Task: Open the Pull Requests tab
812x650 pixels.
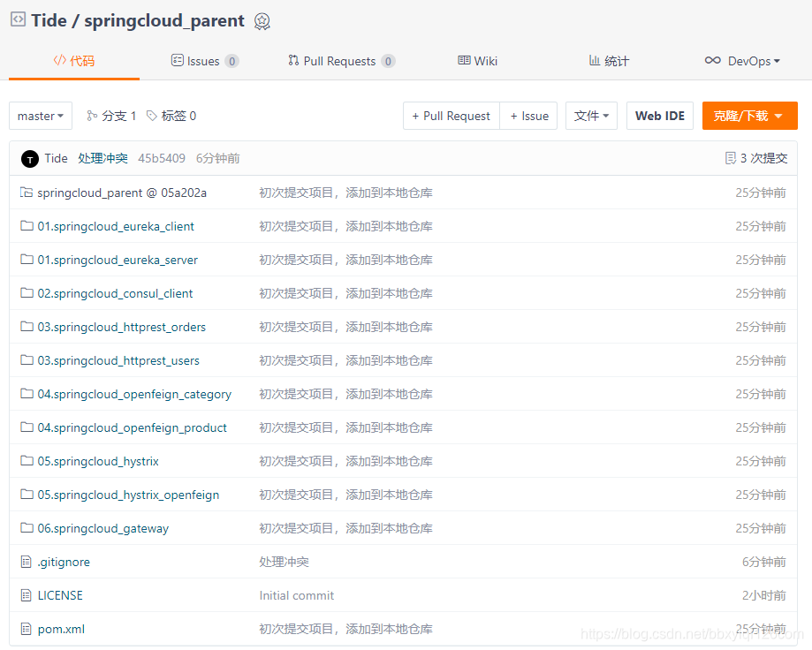Action: tap(342, 61)
